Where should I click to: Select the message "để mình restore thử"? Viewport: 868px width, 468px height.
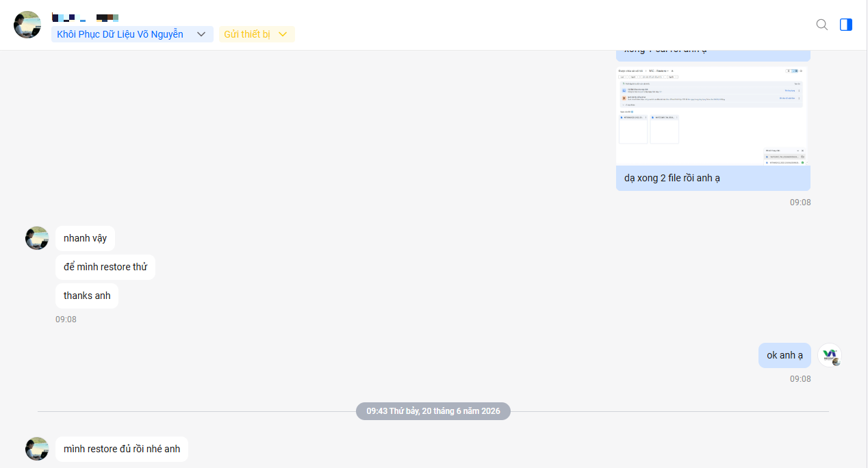(x=105, y=267)
